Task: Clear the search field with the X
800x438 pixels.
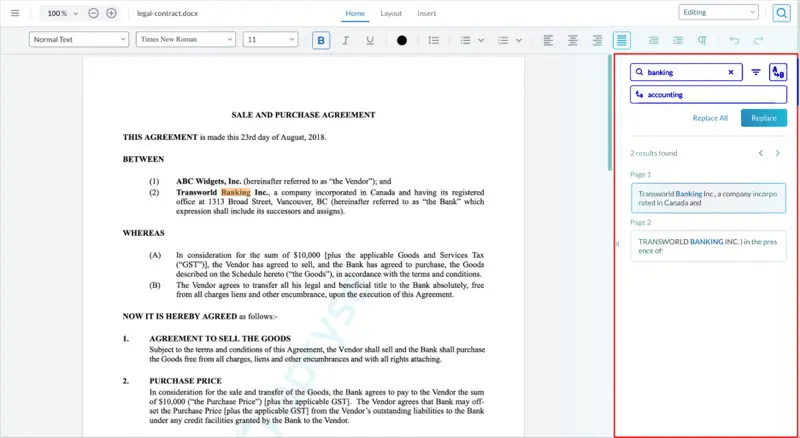Action: click(x=731, y=72)
